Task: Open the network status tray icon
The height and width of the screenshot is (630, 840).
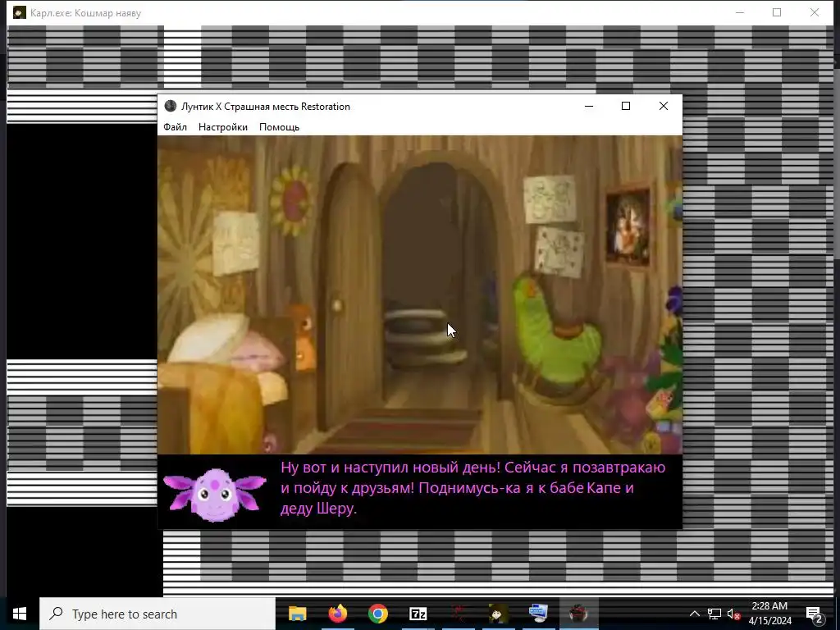Action: pos(714,614)
